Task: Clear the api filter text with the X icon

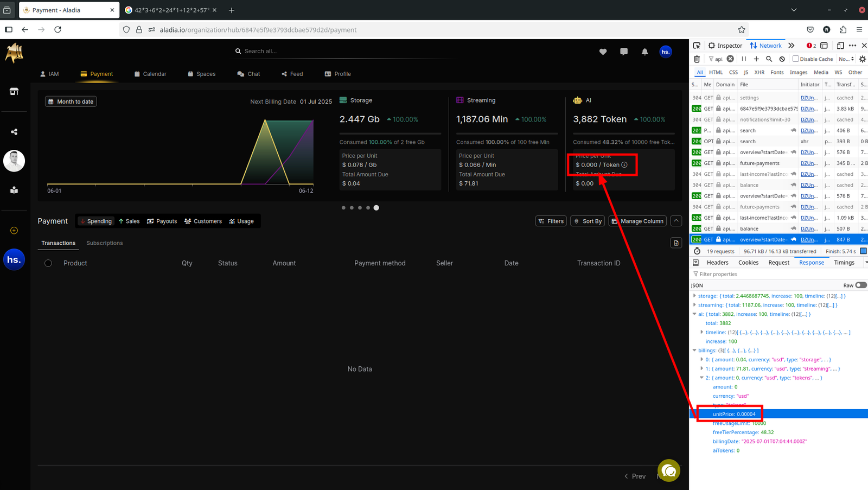Action: coord(730,59)
